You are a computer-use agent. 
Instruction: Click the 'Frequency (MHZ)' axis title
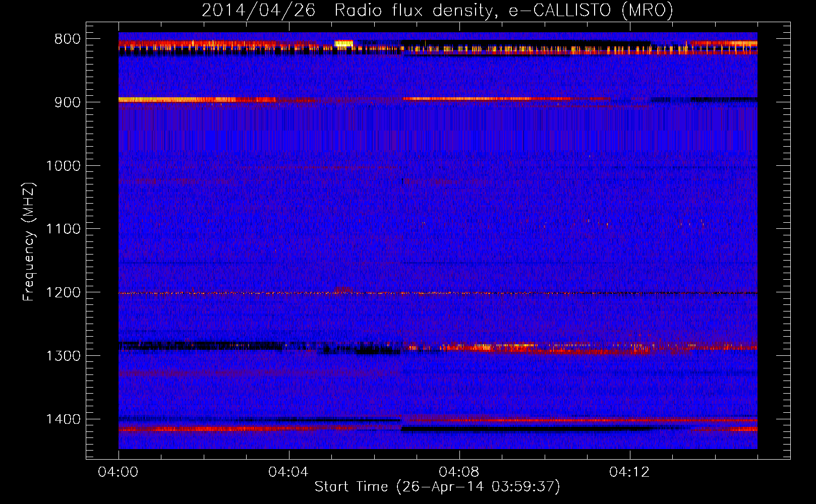coord(29,242)
